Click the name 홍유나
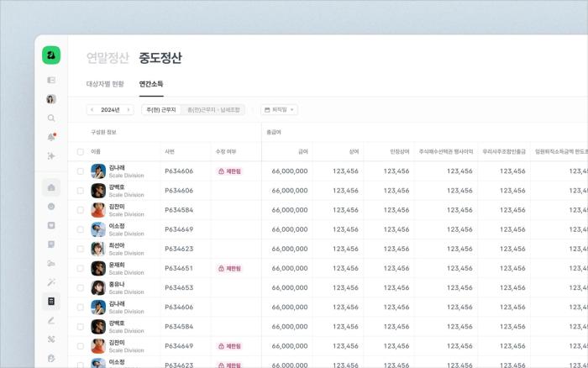The width and height of the screenshot is (588, 368). pos(117,284)
